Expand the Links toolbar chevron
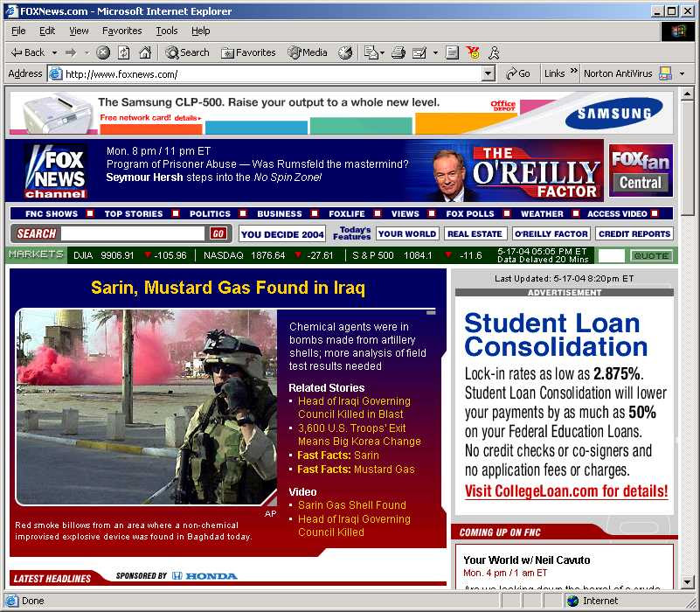Screen dimensions: 700x612 tap(573, 72)
